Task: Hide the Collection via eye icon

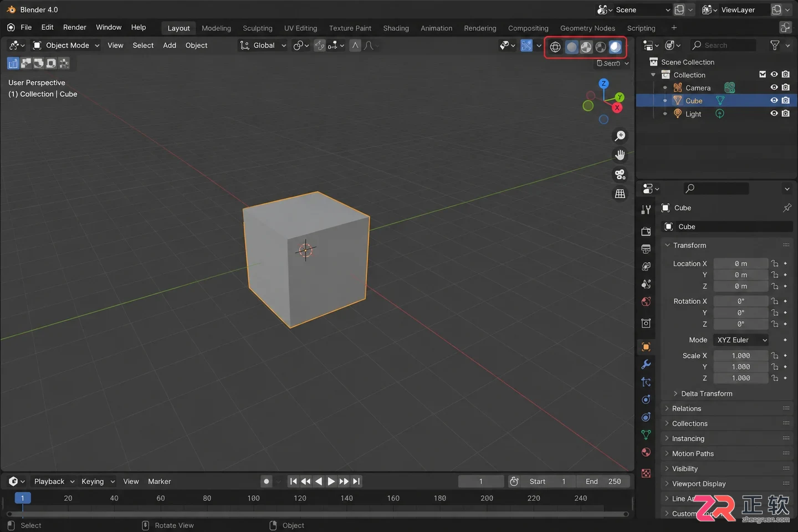Action: [x=774, y=74]
